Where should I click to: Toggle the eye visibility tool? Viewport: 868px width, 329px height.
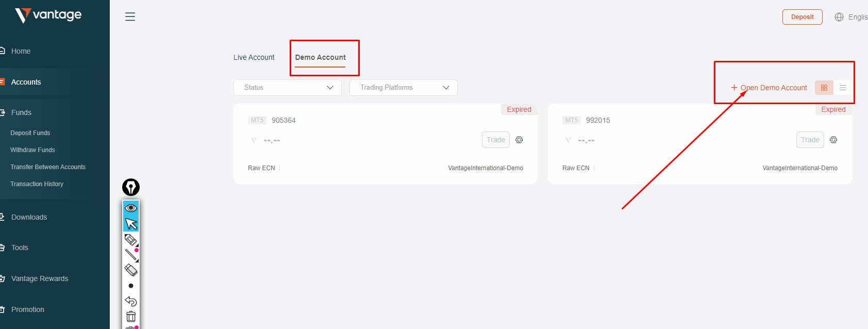click(x=131, y=208)
